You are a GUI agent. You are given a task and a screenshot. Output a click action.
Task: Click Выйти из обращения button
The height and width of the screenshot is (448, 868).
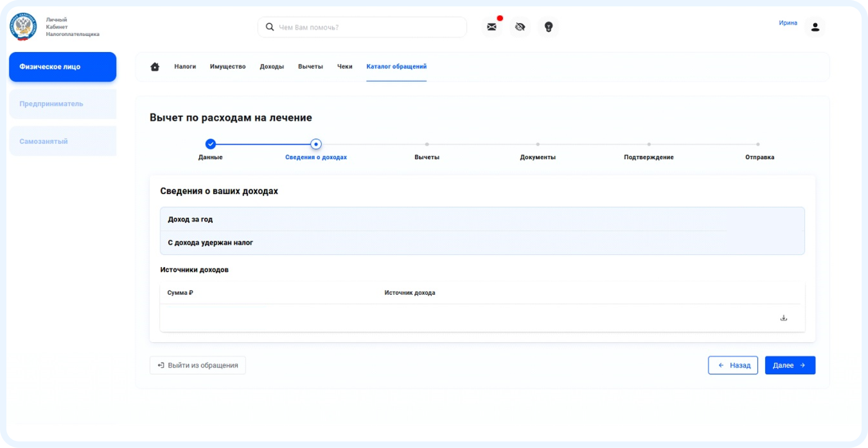coord(198,365)
